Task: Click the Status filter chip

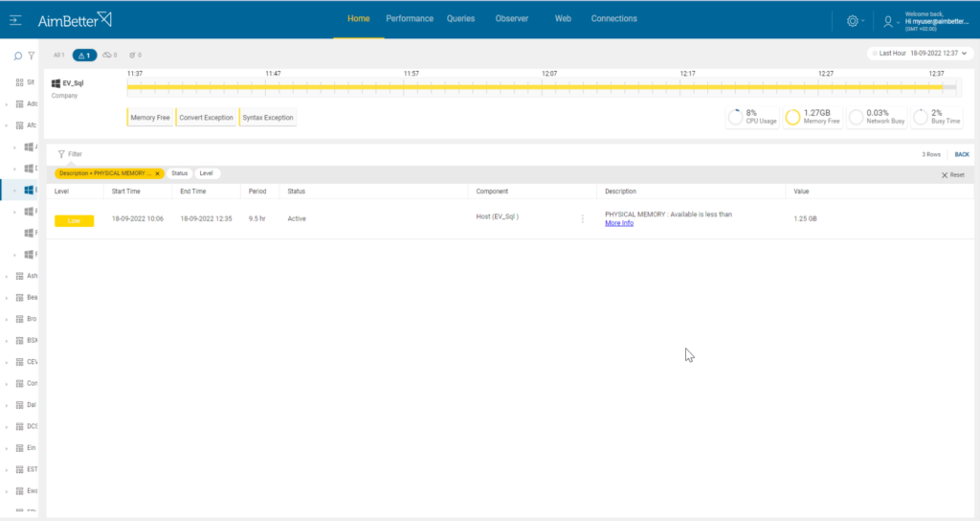Action: click(179, 173)
